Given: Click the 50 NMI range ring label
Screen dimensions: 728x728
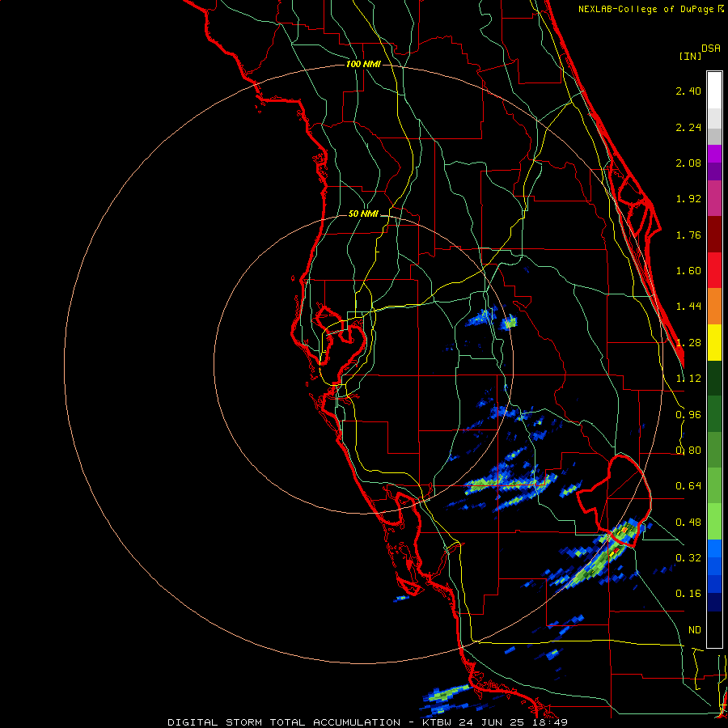Looking at the screenshot, I should click(x=363, y=214).
